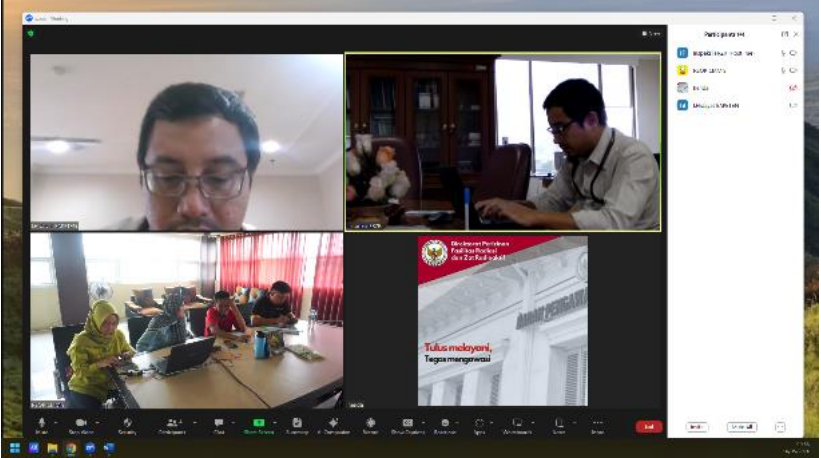Toggle the yellow-emoji participant's microphone icon
The width and height of the screenshot is (821, 458).
point(783,71)
